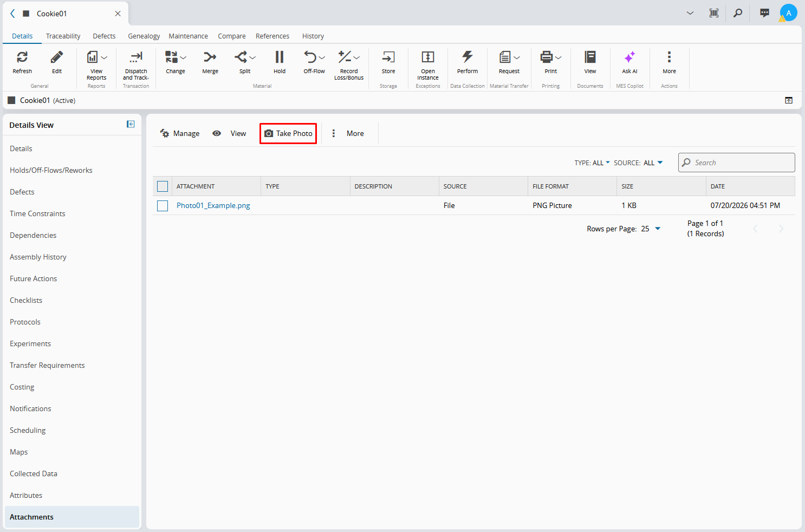Image resolution: width=805 pixels, height=532 pixels.
Task: Open the search magnifier in header
Action: click(x=738, y=13)
